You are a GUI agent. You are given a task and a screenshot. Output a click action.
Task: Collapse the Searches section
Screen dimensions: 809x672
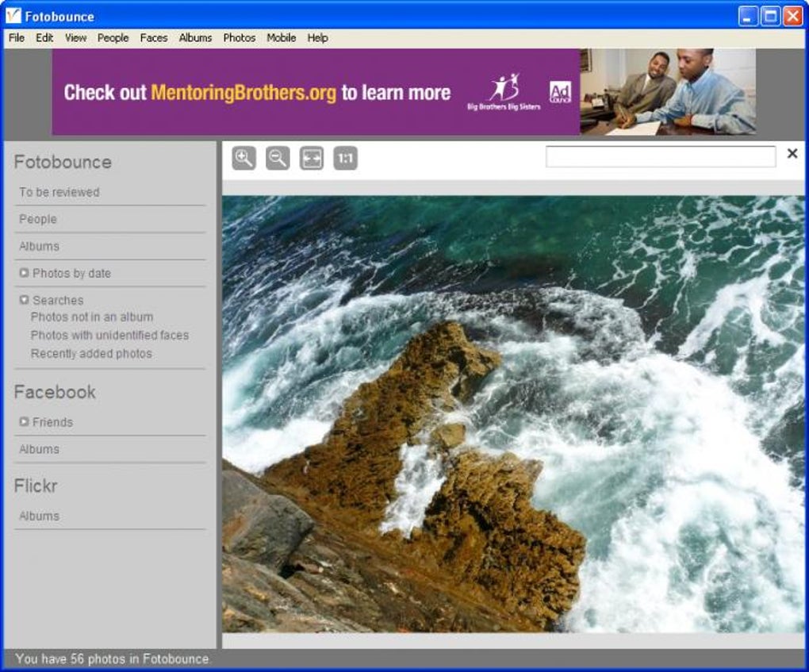click(24, 299)
